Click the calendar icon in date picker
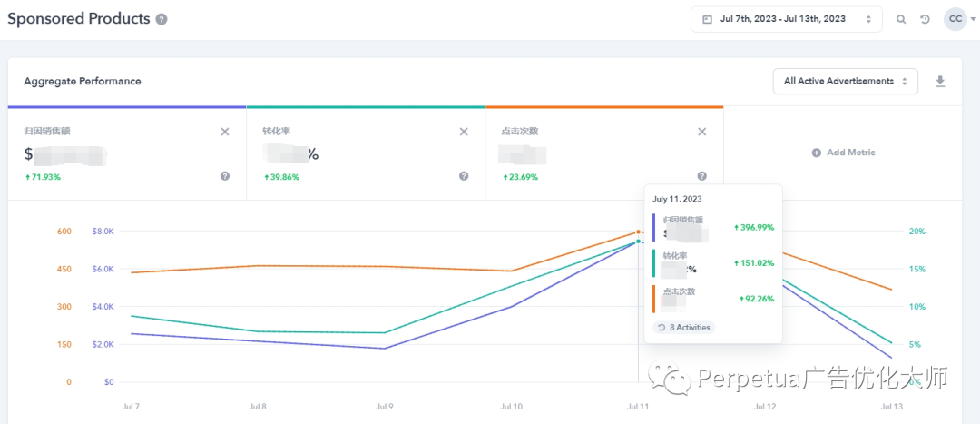980x424 pixels. [x=708, y=19]
